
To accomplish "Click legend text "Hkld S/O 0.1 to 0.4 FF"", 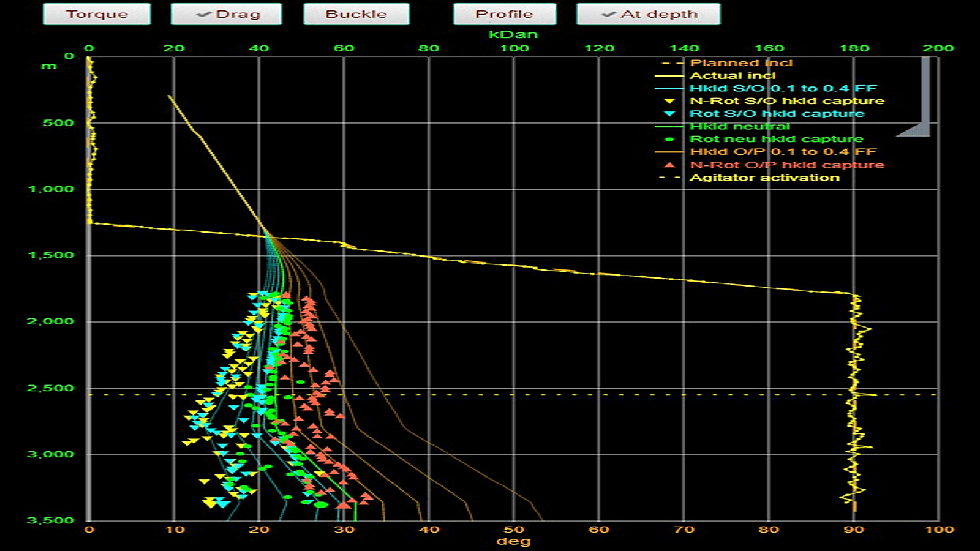I will coord(783,88).
